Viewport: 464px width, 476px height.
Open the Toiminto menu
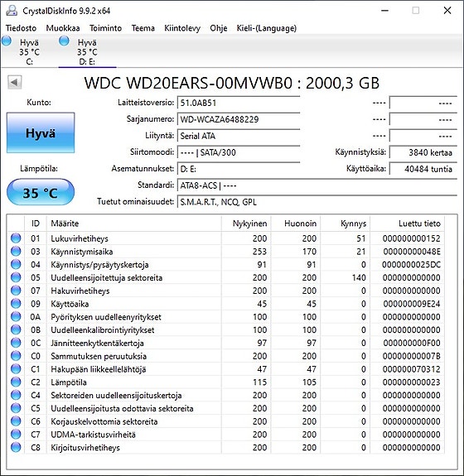pyautogui.click(x=105, y=28)
